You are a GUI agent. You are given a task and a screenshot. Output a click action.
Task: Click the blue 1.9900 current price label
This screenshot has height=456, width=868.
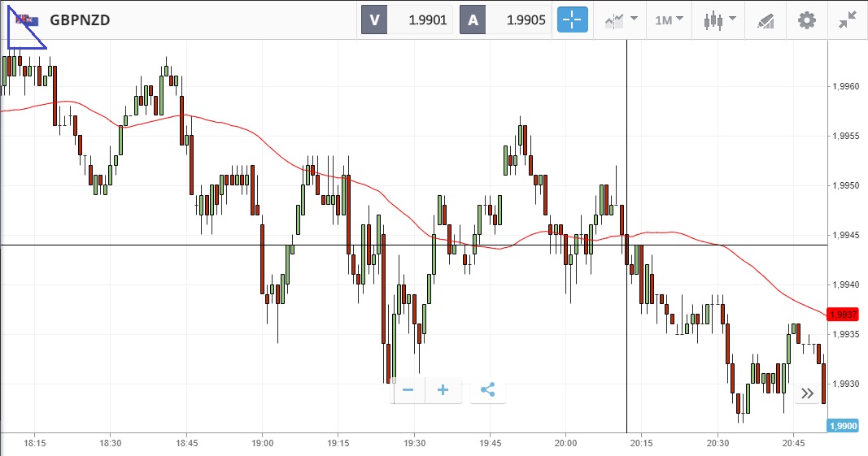pyautogui.click(x=842, y=425)
